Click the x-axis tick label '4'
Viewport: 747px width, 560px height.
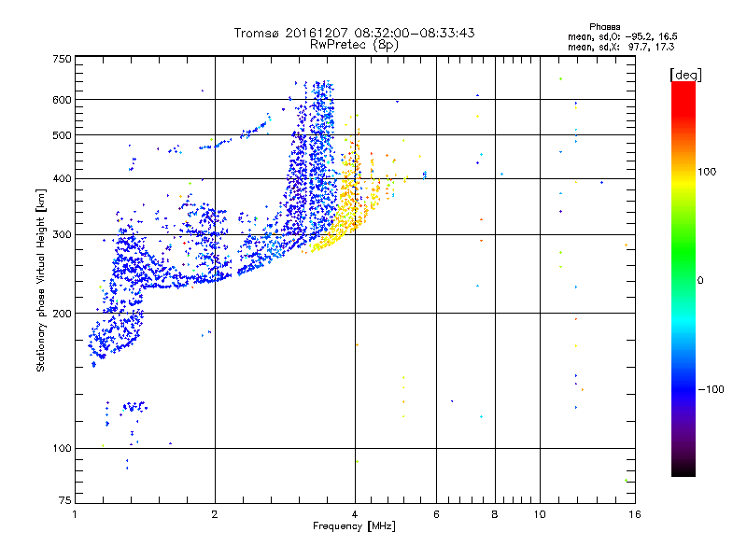tap(355, 514)
